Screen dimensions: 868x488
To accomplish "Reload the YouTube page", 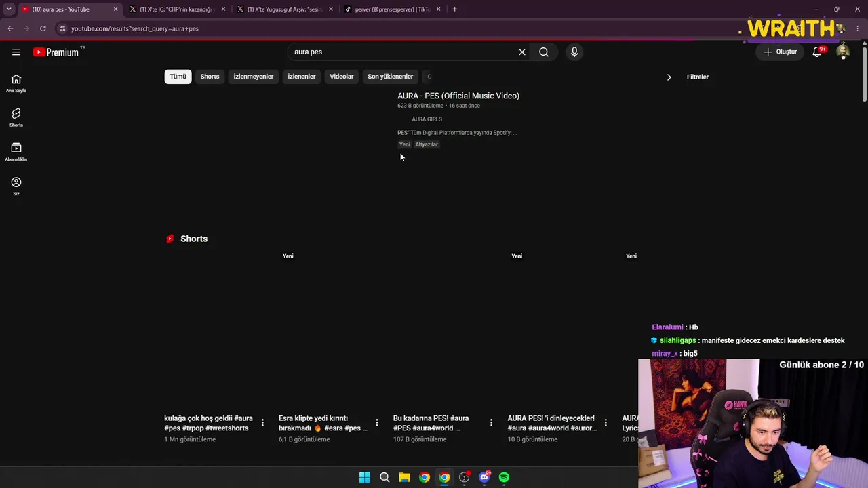I will point(43,28).
